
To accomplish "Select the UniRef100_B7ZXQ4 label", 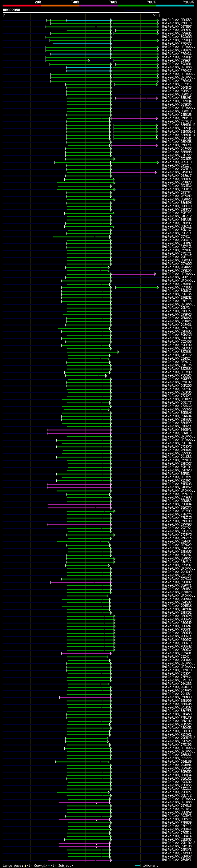I will pos(177,101).
